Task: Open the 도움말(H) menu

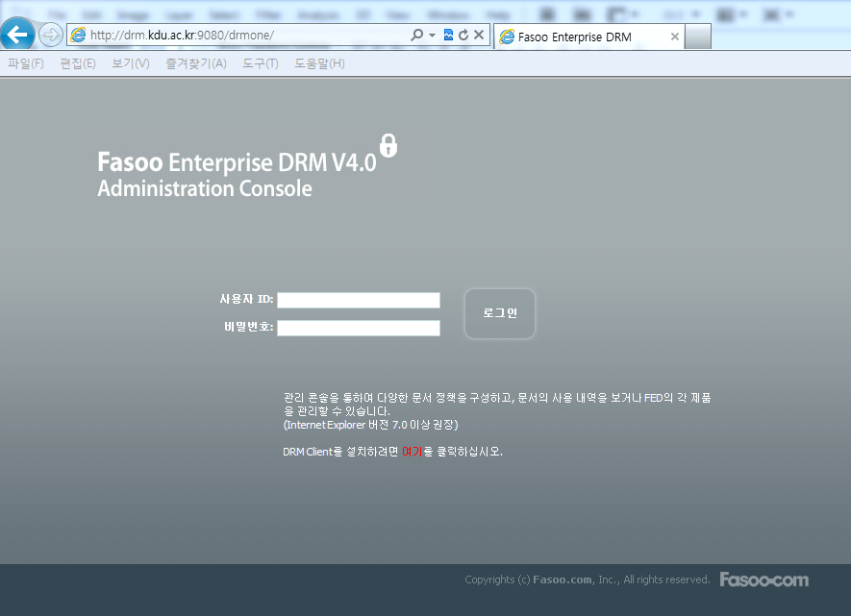Action: point(319,64)
